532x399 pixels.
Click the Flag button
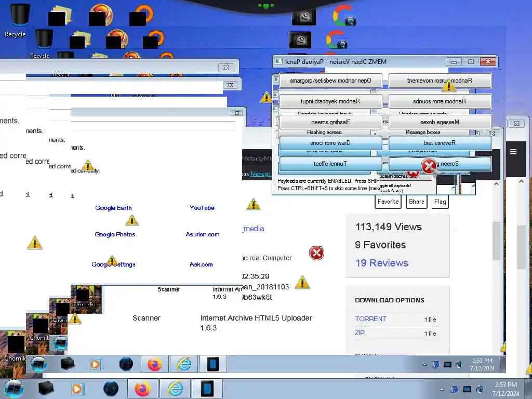point(440,202)
